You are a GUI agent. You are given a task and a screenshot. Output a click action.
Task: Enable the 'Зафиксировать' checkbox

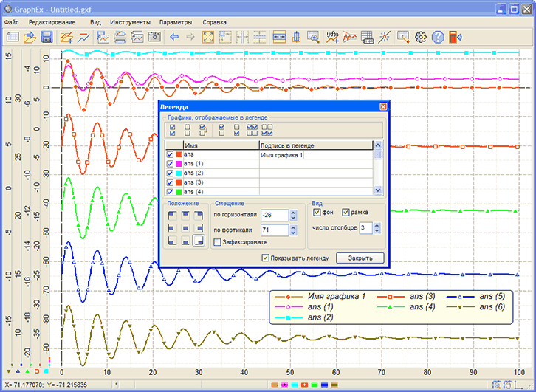coord(217,242)
